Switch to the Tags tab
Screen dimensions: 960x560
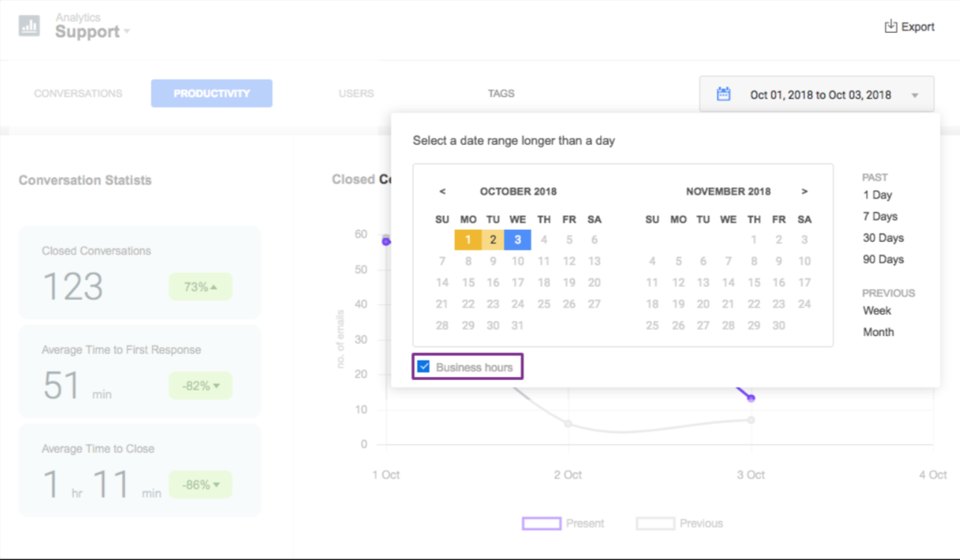pos(501,93)
